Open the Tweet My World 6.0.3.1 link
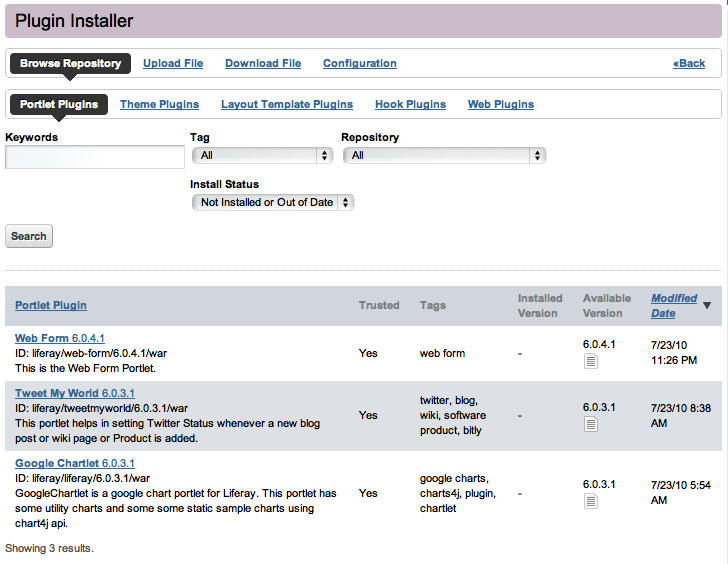728x564 pixels. click(x=75, y=393)
